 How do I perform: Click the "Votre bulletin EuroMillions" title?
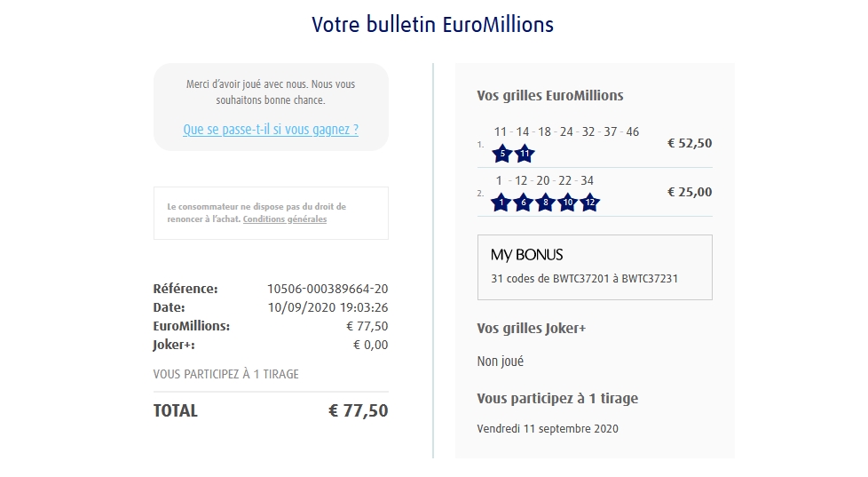pos(433,25)
